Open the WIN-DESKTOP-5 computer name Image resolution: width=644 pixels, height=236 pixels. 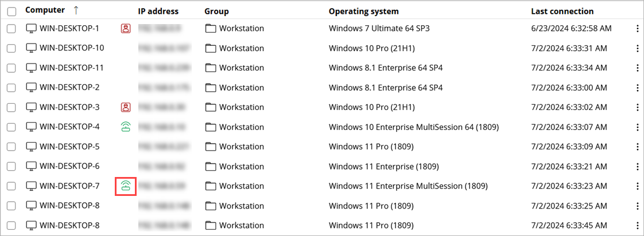(x=69, y=147)
